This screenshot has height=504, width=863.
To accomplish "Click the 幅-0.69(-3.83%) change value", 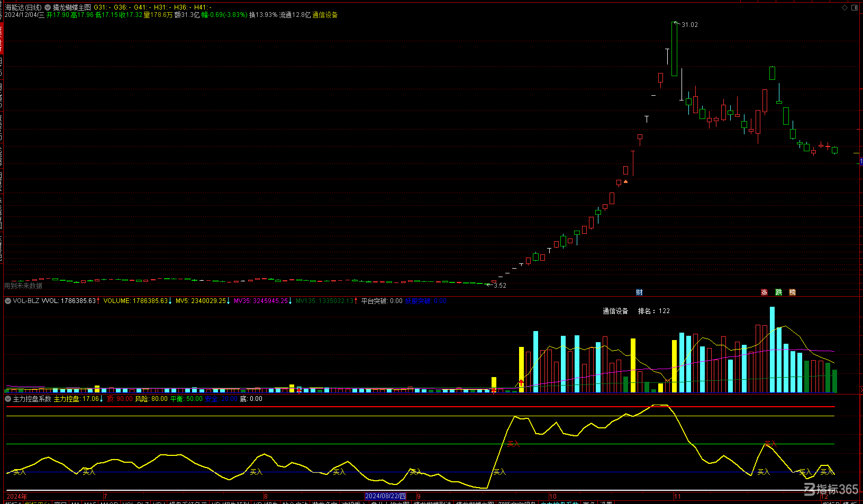I will click(224, 15).
